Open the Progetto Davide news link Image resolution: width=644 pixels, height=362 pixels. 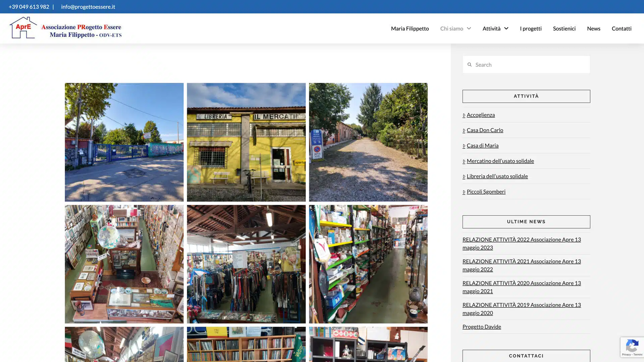click(482, 327)
